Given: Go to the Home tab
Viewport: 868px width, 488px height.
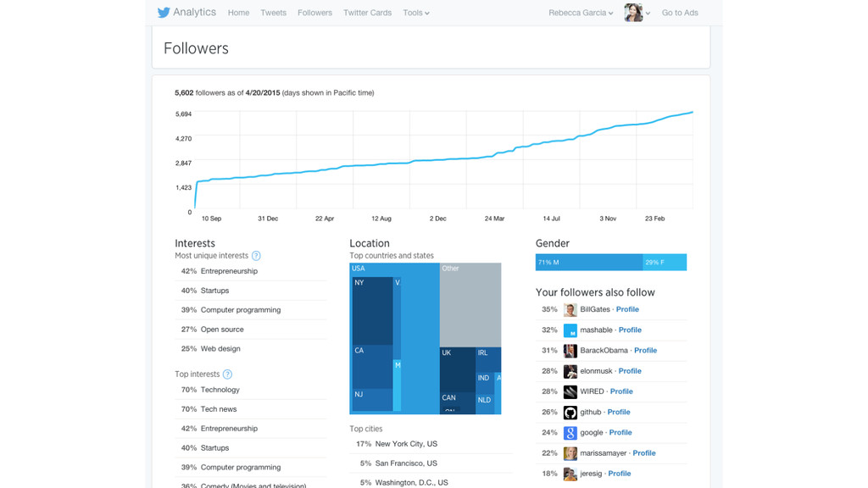Looking at the screenshot, I should [x=238, y=13].
